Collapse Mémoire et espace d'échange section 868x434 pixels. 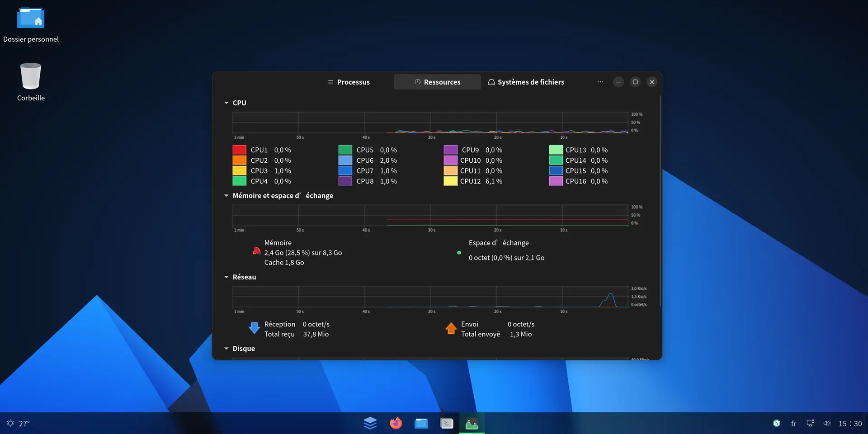226,196
